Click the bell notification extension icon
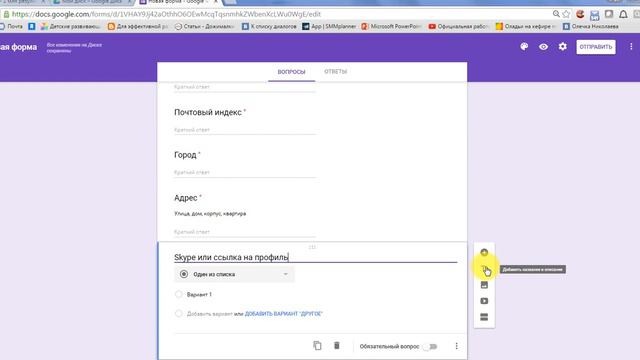The image size is (640, 360). pyautogui.click(x=623, y=14)
